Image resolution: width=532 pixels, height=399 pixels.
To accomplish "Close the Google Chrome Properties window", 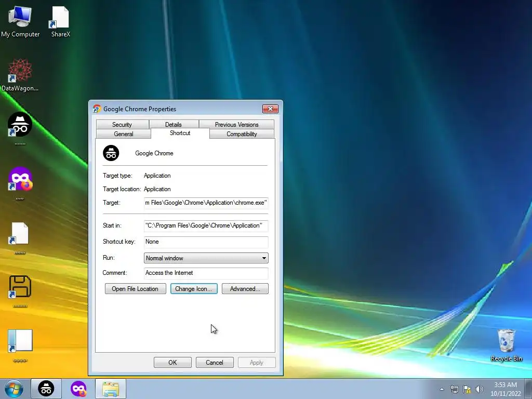I will [270, 109].
